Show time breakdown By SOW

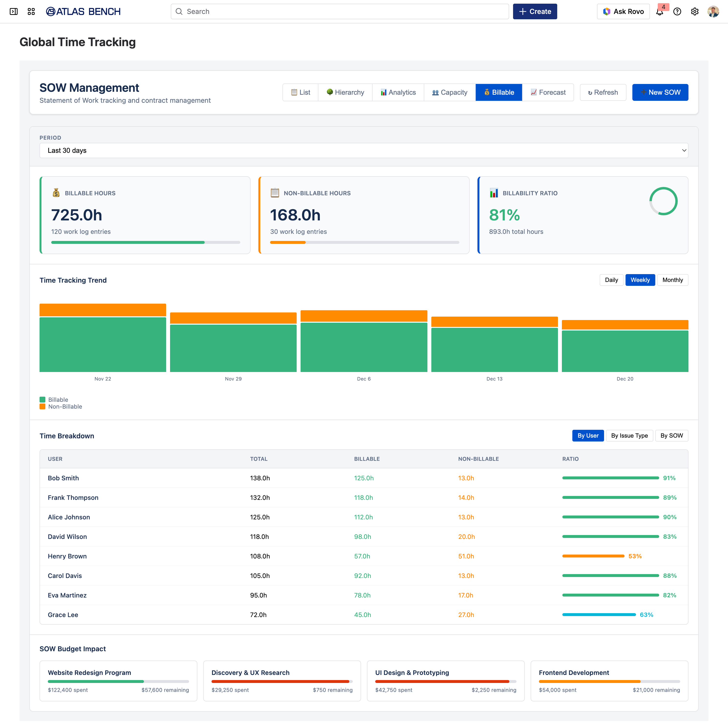pos(671,435)
